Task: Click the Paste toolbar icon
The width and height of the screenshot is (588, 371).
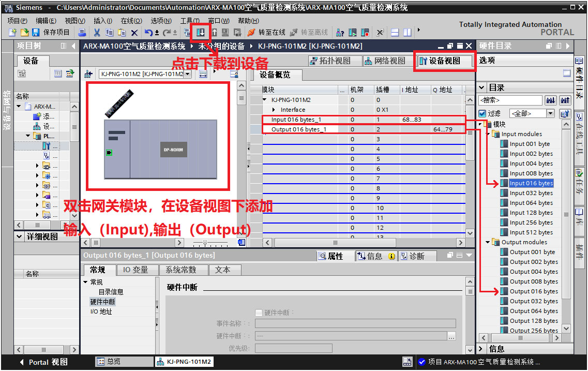Action: [122, 33]
